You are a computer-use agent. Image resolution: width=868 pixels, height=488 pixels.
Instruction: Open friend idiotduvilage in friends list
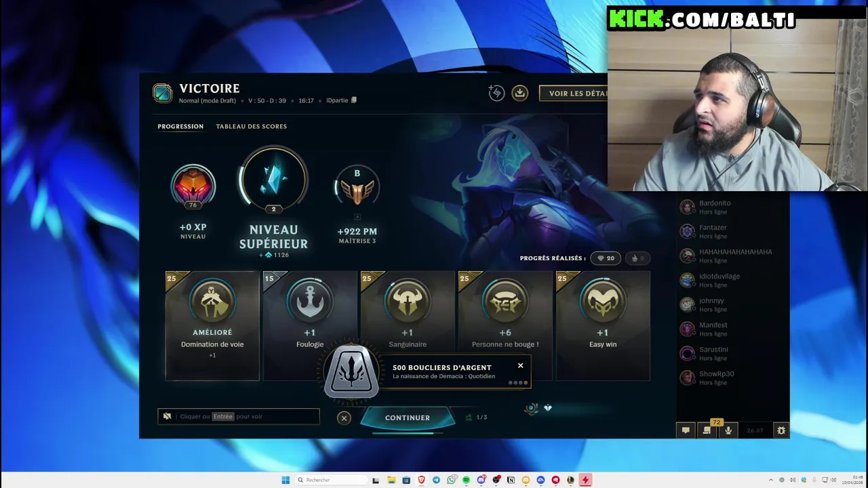[733, 280]
